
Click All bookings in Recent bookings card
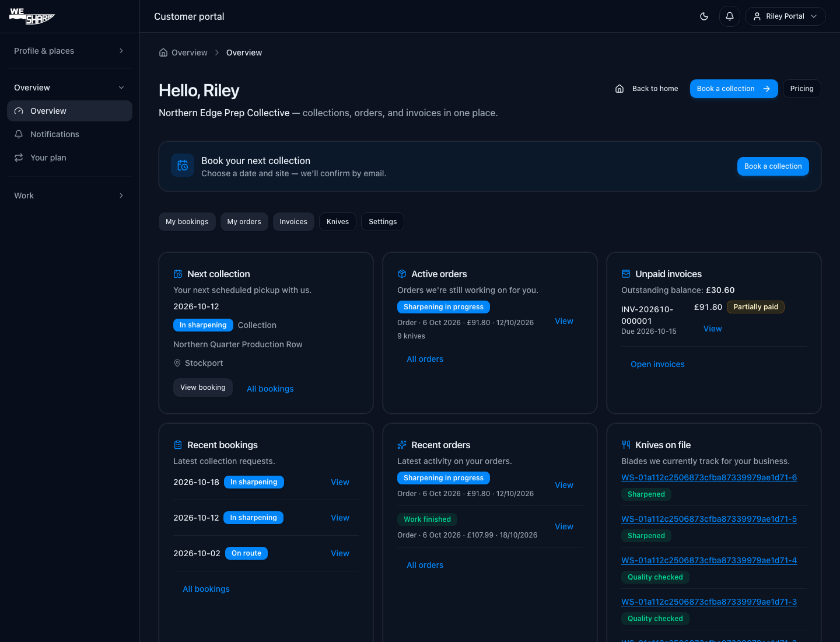pos(206,589)
